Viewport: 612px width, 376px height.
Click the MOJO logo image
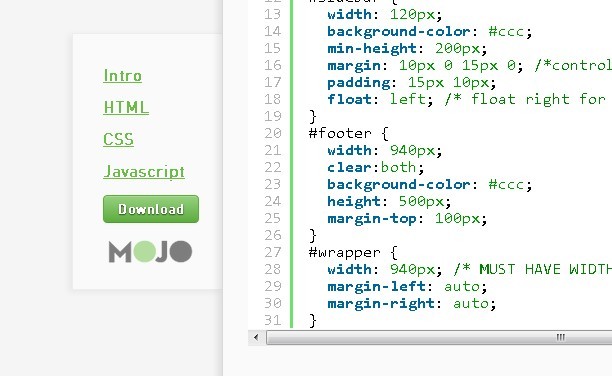pos(150,251)
